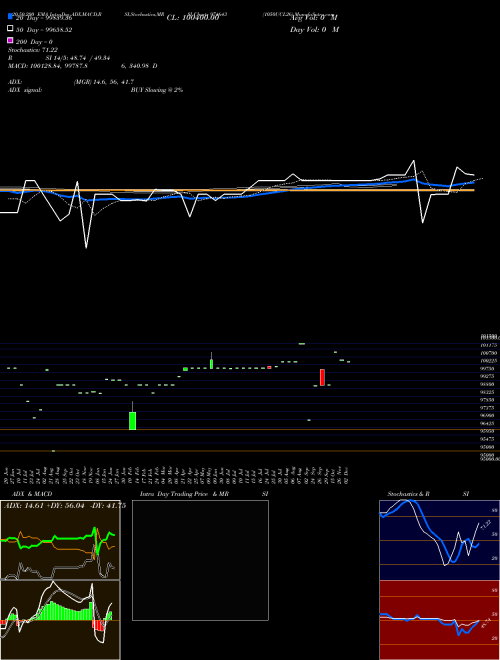Select the 50 Day value label
The height and width of the screenshot is (660, 500).
44,30
